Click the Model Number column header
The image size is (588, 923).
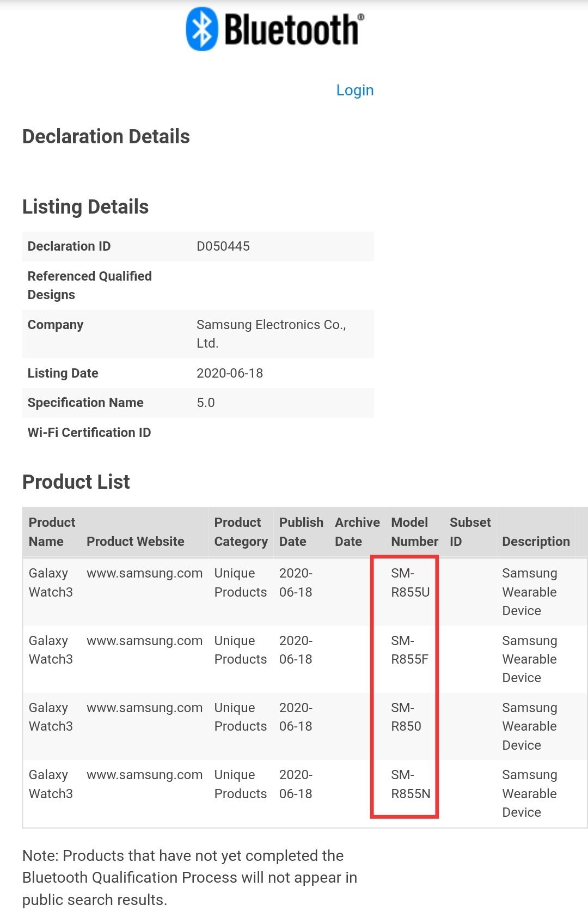(414, 532)
